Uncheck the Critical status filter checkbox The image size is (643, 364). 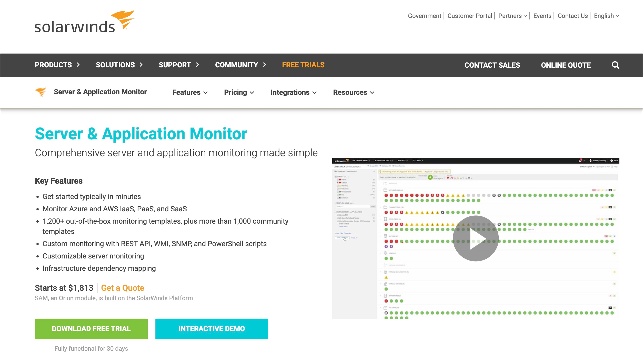(x=338, y=183)
